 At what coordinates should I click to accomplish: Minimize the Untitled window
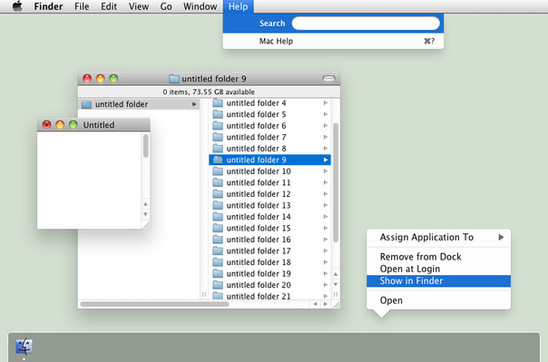[60, 124]
